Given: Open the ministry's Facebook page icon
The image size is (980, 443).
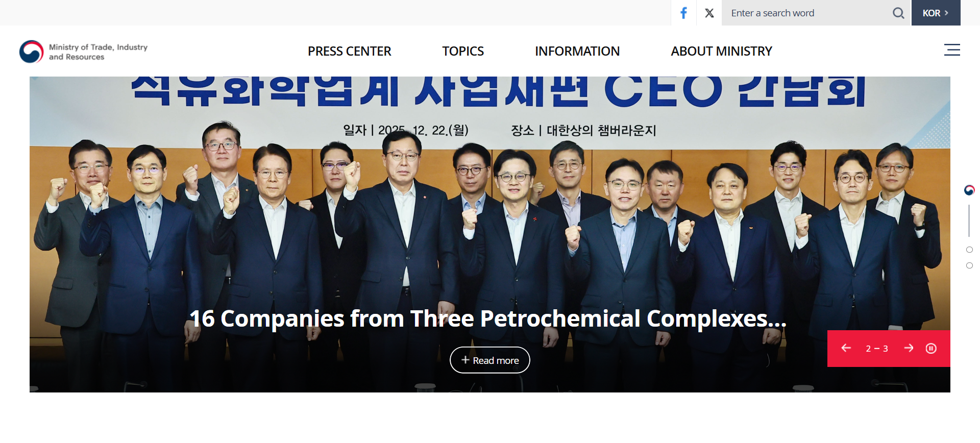Looking at the screenshot, I should [x=683, y=13].
